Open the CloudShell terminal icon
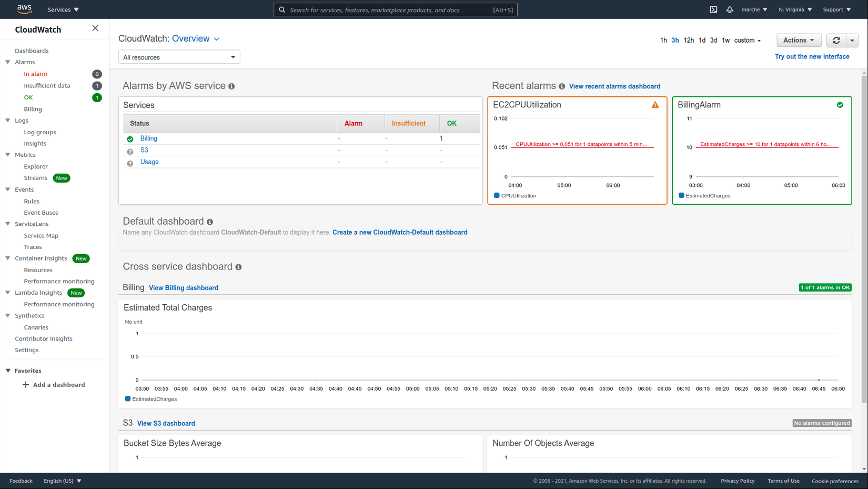The image size is (868, 489). [713, 9]
